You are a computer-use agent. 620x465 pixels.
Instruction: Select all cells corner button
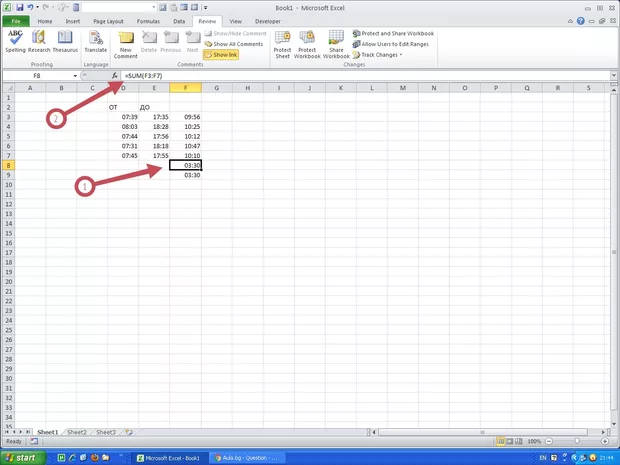coord(8,88)
